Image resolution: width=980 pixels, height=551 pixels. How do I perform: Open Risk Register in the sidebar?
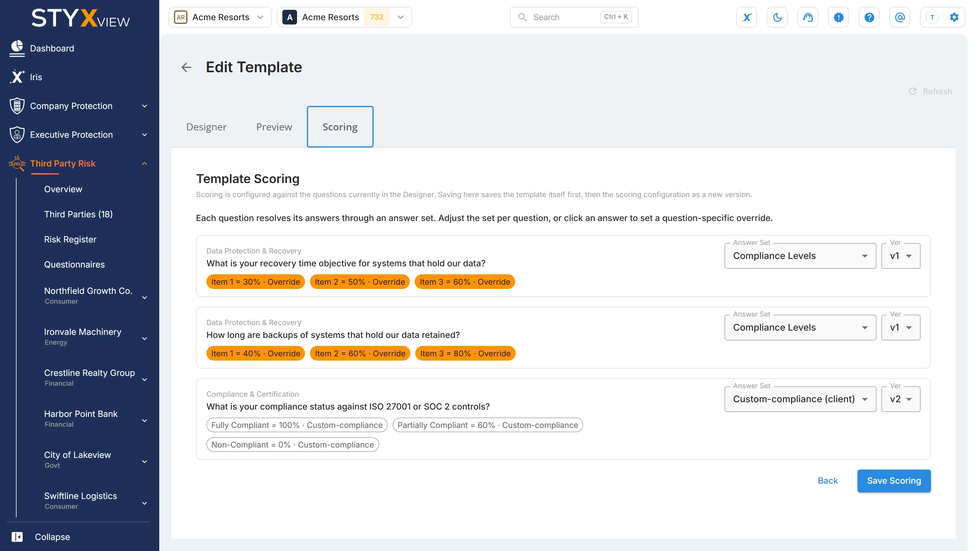[70, 239]
